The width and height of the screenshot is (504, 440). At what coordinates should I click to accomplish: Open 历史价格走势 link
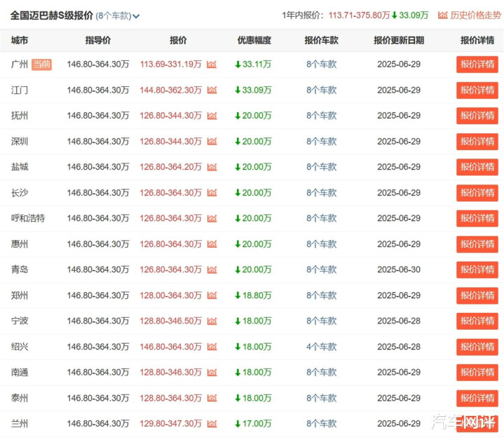[x=475, y=15]
